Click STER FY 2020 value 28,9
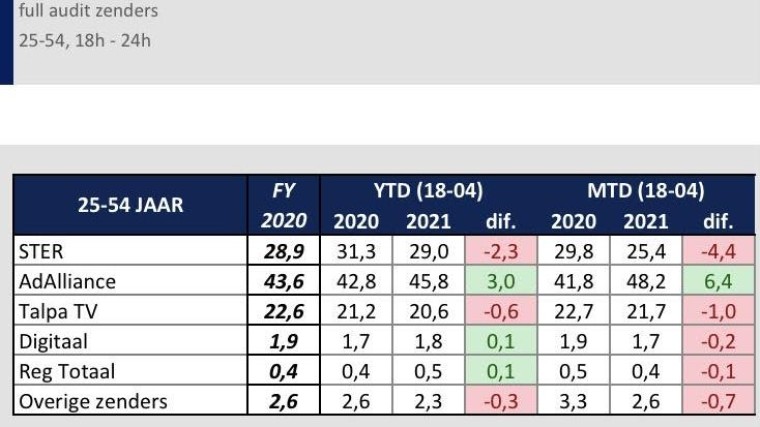Screen dimensions: 760x427 click(x=284, y=248)
